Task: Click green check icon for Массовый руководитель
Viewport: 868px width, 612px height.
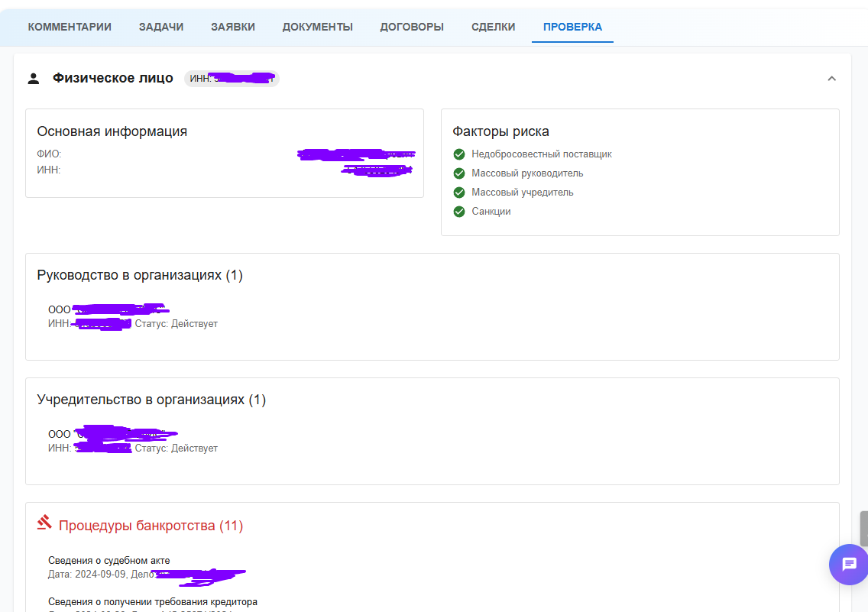Action: [459, 173]
